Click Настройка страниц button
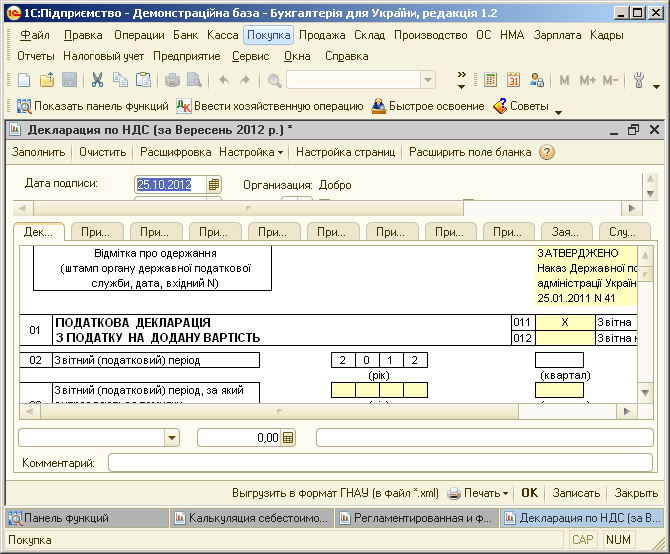670x554 pixels. (345, 152)
